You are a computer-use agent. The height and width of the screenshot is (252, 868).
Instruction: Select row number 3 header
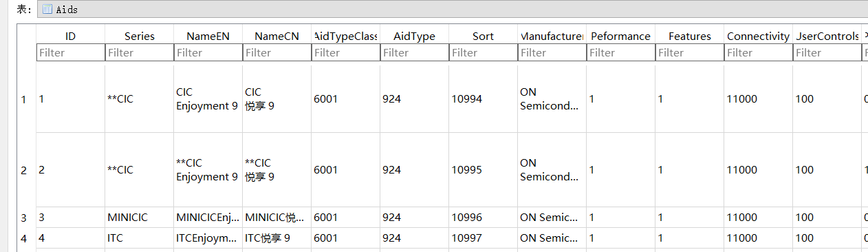click(x=23, y=218)
